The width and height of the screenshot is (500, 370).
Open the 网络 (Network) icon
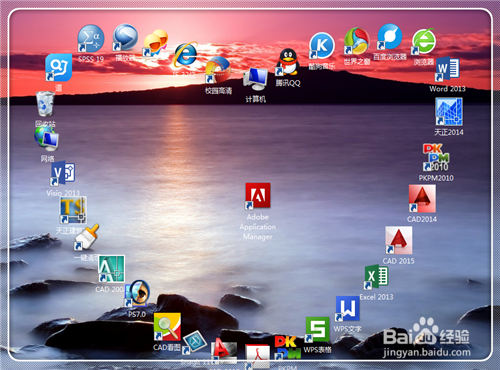47,138
